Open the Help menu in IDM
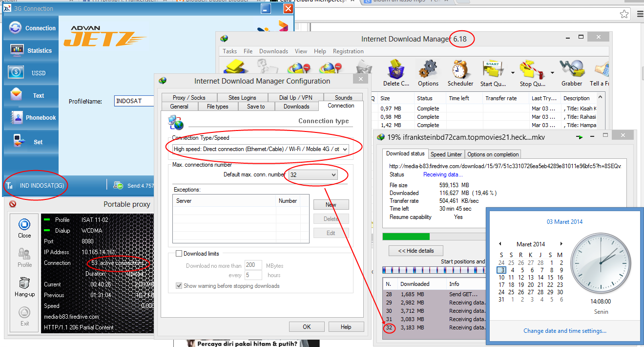This screenshot has height=347, width=644. coord(320,51)
